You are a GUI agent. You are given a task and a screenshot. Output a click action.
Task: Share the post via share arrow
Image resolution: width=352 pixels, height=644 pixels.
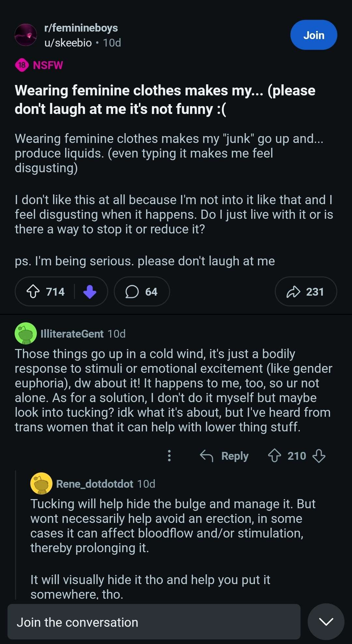point(305,291)
